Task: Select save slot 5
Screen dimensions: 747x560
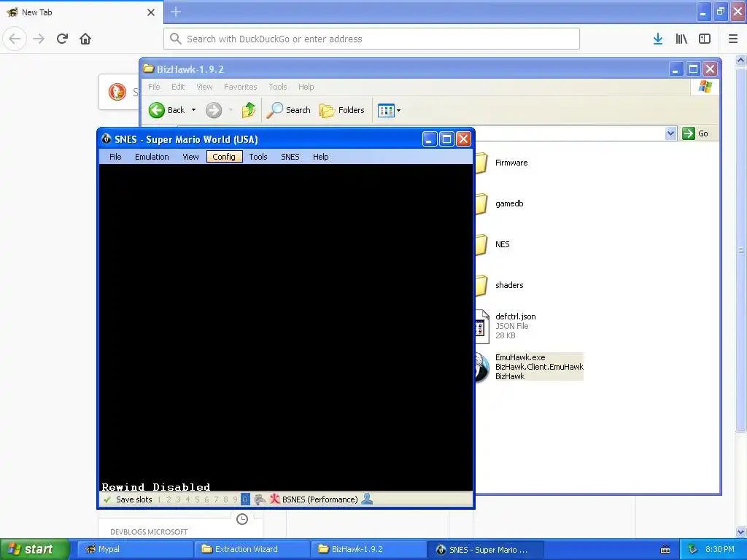Action: [197, 499]
